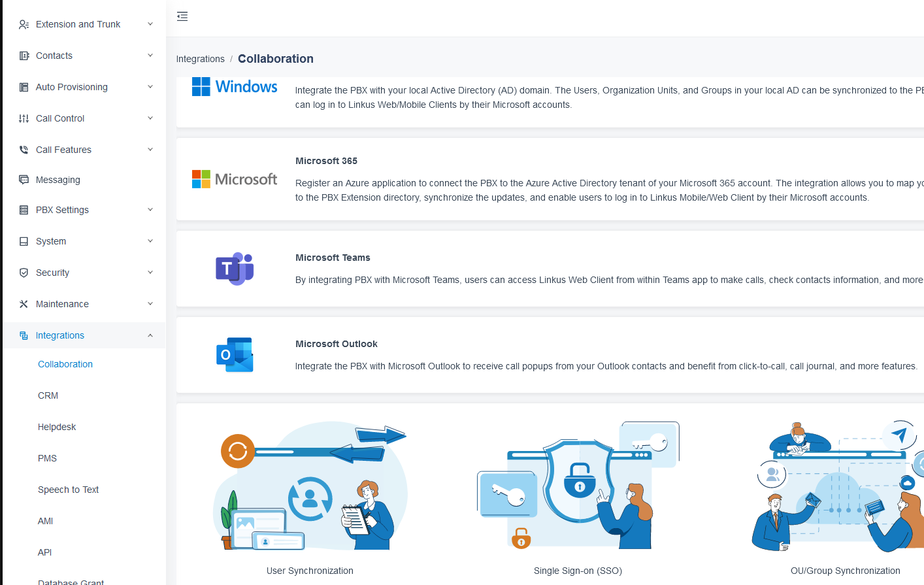Image resolution: width=924 pixels, height=585 pixels.
Task: Open the CRM submenu item
Action: coord(48,395)
